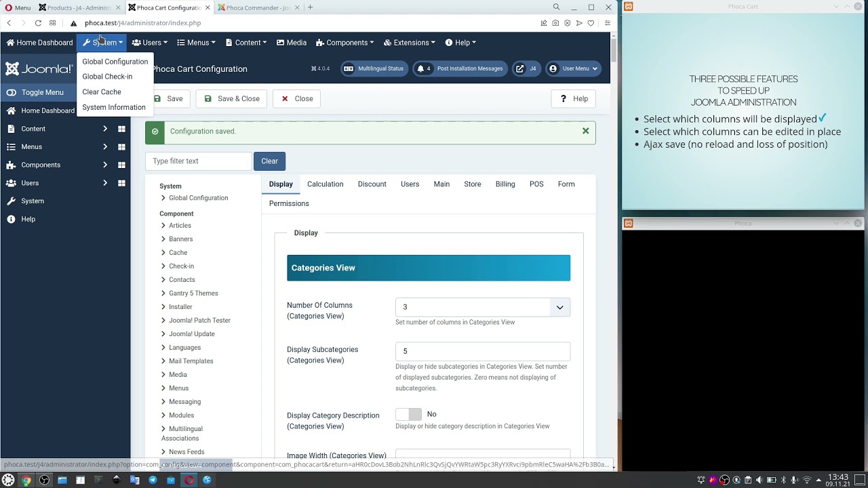Expand the Users top menu
Viewport: 868px width, 488px height.
(x=149, y=43)
